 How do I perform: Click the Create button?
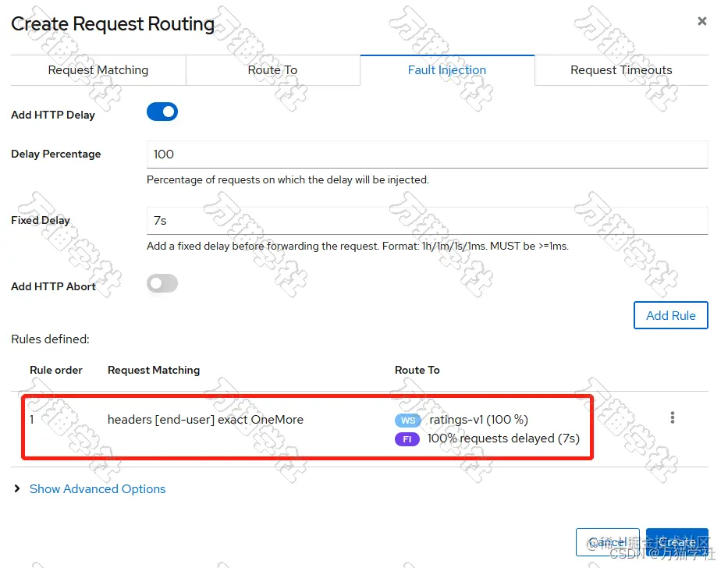[x=677, y=542]
